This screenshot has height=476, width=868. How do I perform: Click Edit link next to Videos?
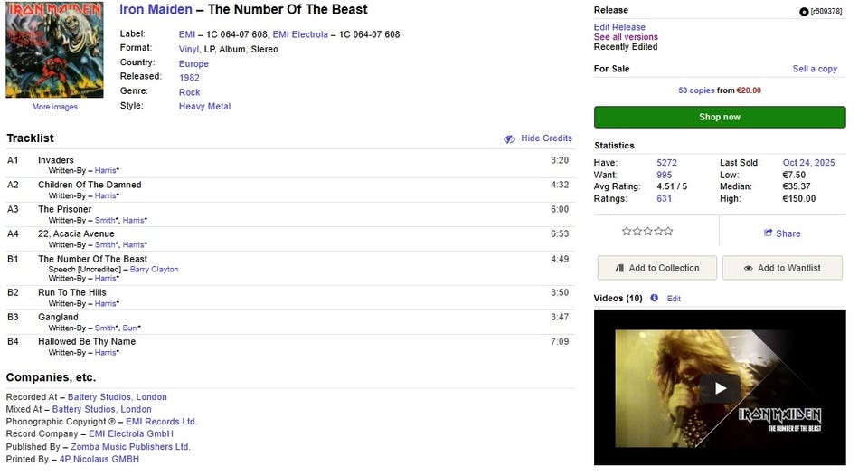coord(674,299)
